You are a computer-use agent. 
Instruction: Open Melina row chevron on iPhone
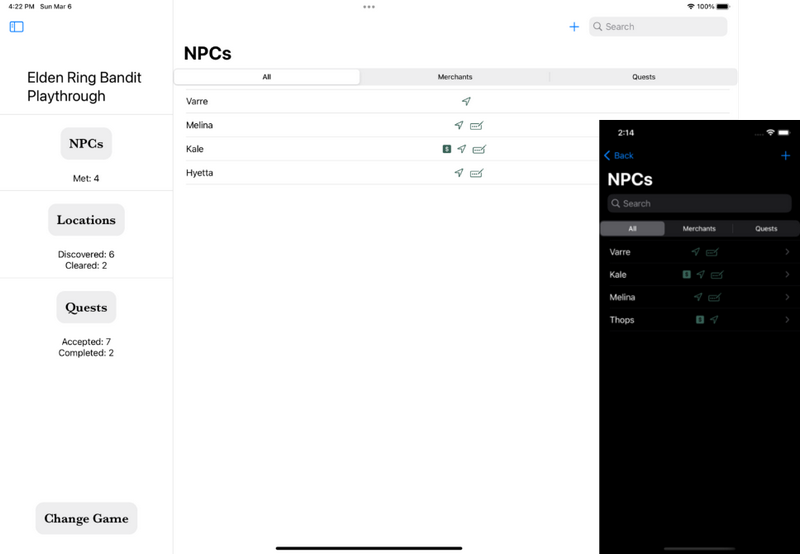point(787,297)
